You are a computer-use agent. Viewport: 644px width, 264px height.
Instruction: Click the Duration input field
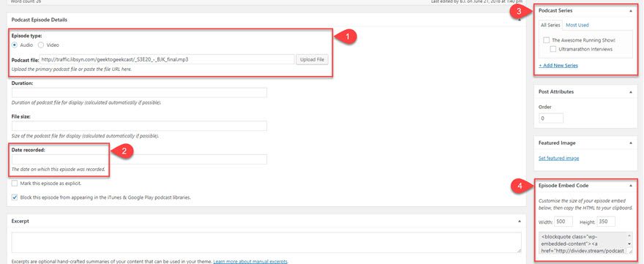pos(139,92)
